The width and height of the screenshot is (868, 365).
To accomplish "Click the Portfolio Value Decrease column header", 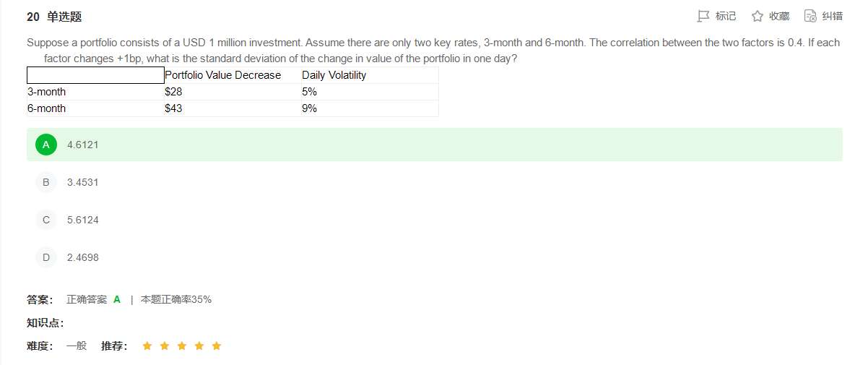I will tap(222, 75).
